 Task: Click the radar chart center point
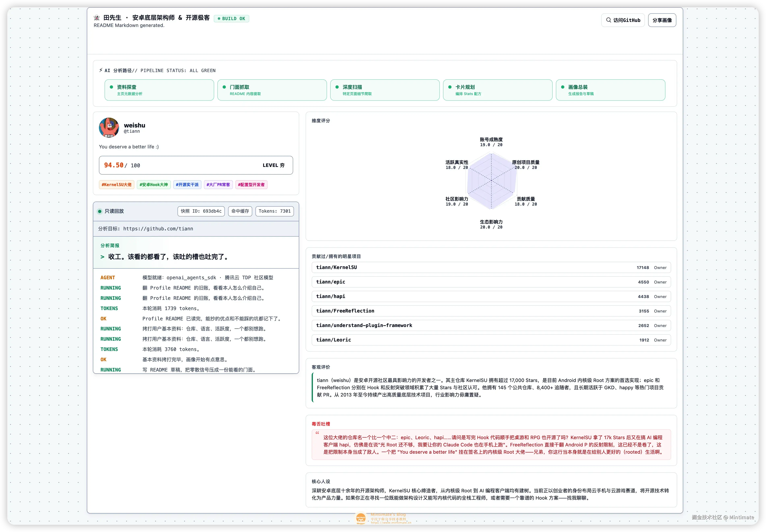pos(491,180)
